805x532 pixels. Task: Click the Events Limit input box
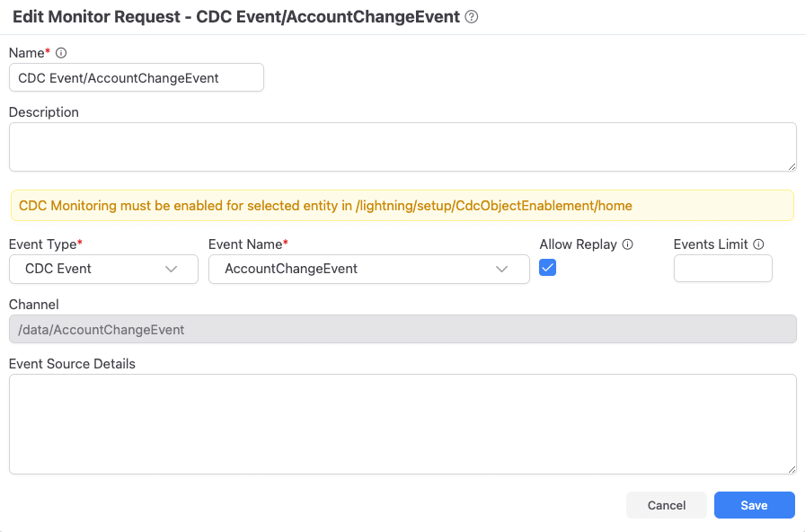[x=723, y=269]
